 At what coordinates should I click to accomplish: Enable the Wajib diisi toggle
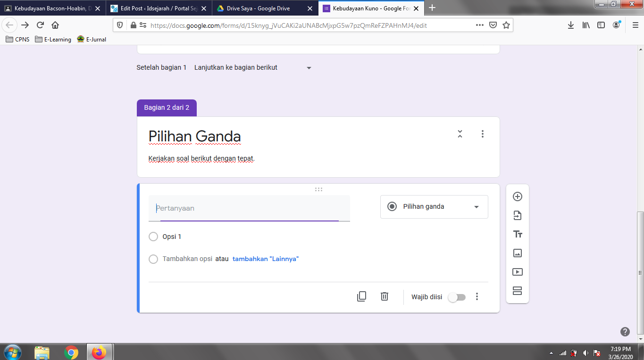(456, 297)
